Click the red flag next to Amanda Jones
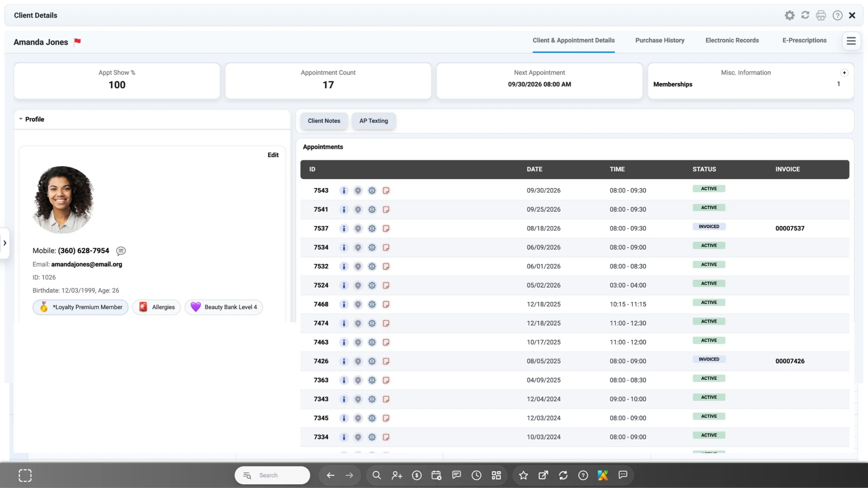 (x=77, y=42)
